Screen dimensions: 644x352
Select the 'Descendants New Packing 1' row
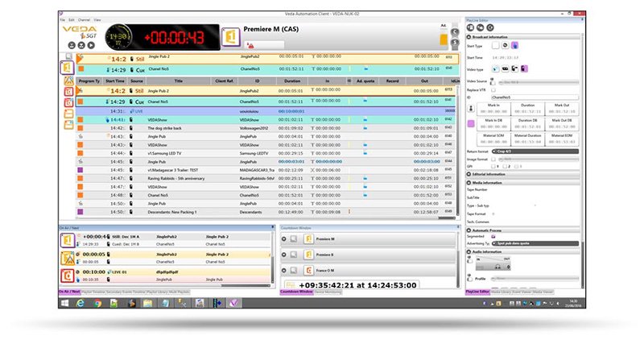266,212
